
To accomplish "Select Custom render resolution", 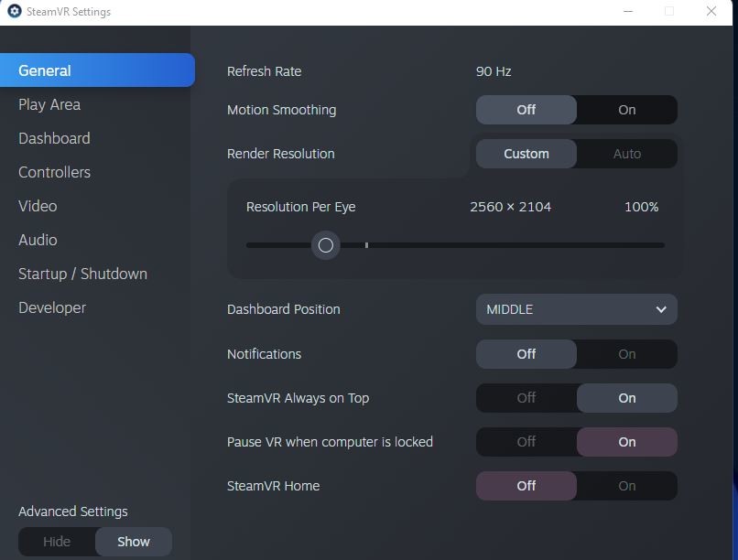I will click(526, 154).
